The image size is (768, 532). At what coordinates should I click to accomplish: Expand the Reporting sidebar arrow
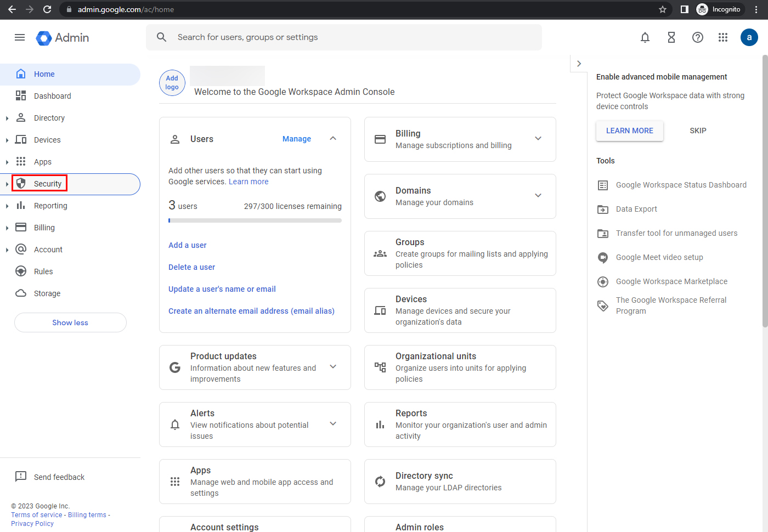click(7, 206)
